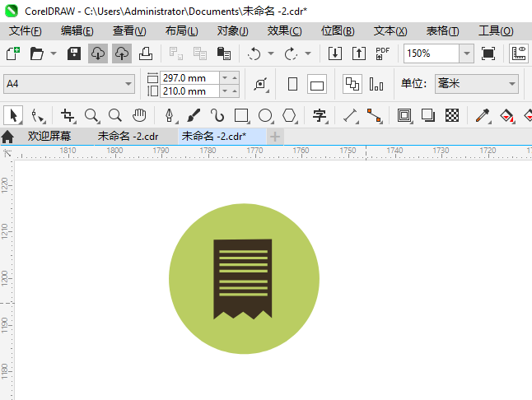The height and width of the screenshot is (400, 532).
Task: Select the Freehand curve tool
Action: [217, 115]
